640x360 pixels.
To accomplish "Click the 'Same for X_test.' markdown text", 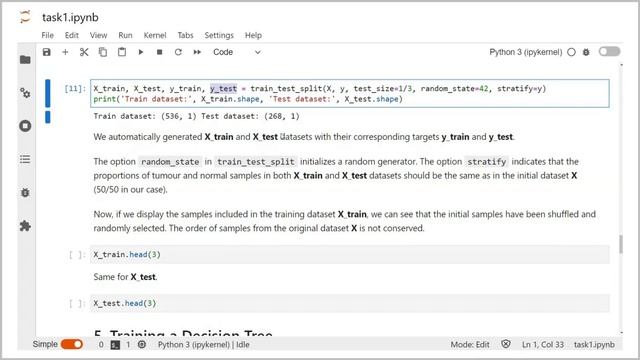I will 125,277.
